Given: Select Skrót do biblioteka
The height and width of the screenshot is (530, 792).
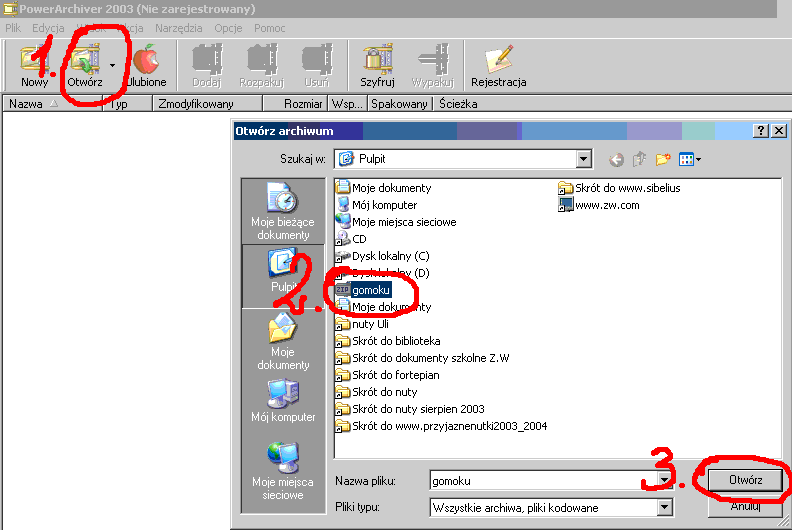Looking at the screenshot, I should point(388,341).
